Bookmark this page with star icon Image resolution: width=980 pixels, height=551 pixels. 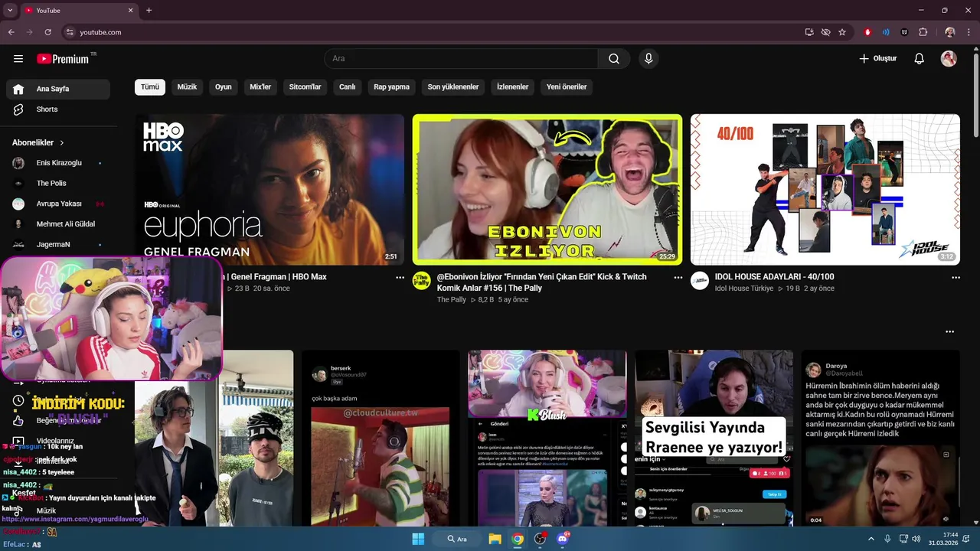[842, 32]
